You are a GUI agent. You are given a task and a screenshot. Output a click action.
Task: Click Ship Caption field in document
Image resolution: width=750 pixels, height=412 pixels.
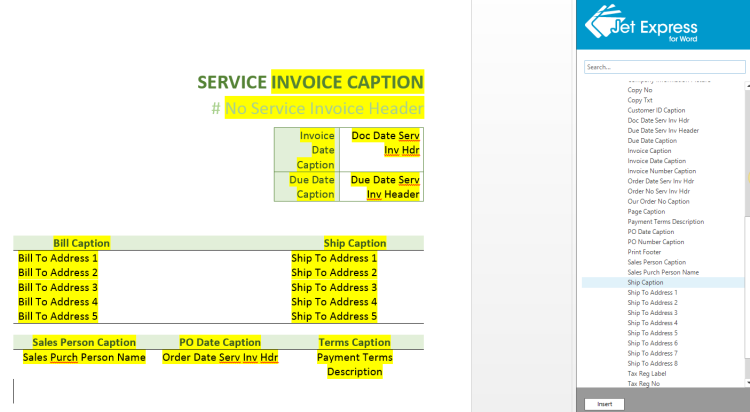pyautogui.click(x=355, y=243)
